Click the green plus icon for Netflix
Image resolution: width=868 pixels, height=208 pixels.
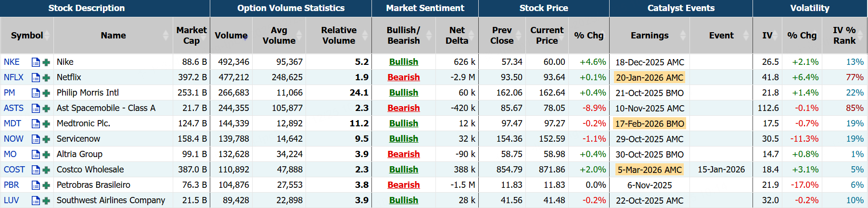pyautogui.click(x=46, y=77)
